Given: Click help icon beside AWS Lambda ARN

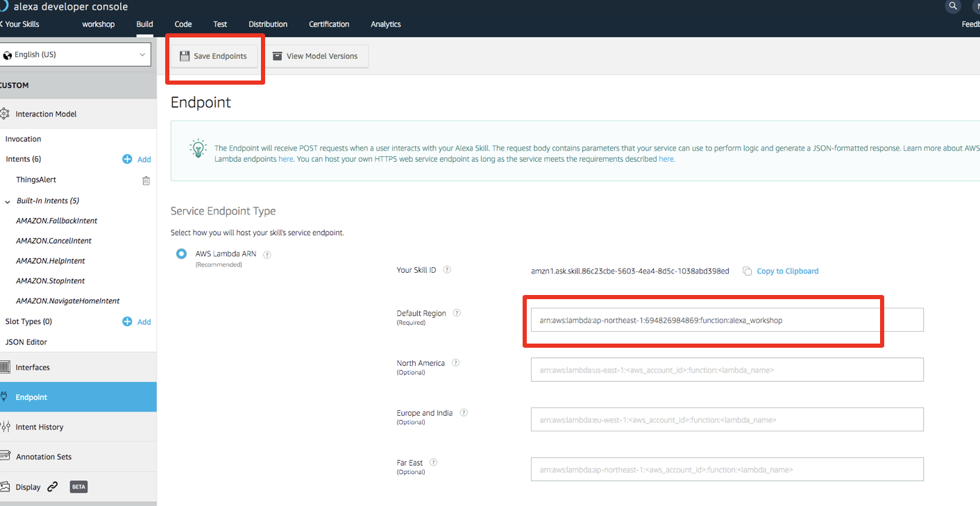Looking at the screenshot, I should point(267,255).
